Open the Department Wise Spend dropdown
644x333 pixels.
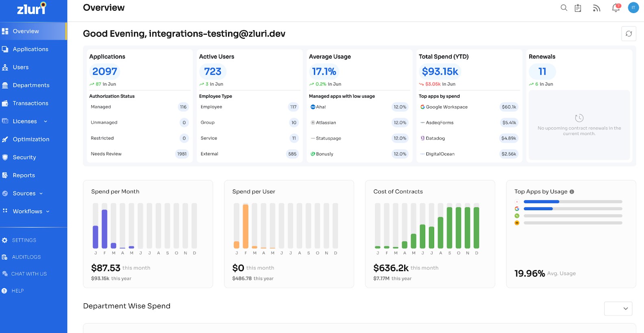618,309
